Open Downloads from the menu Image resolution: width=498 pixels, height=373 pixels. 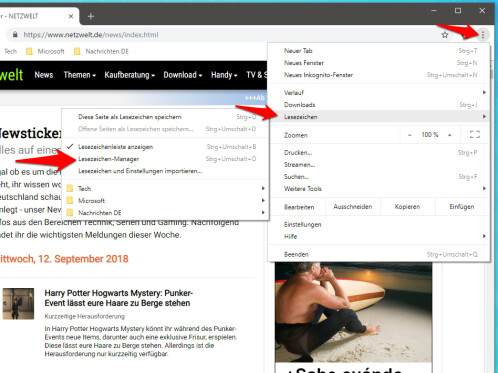click(x=379, y=105)
